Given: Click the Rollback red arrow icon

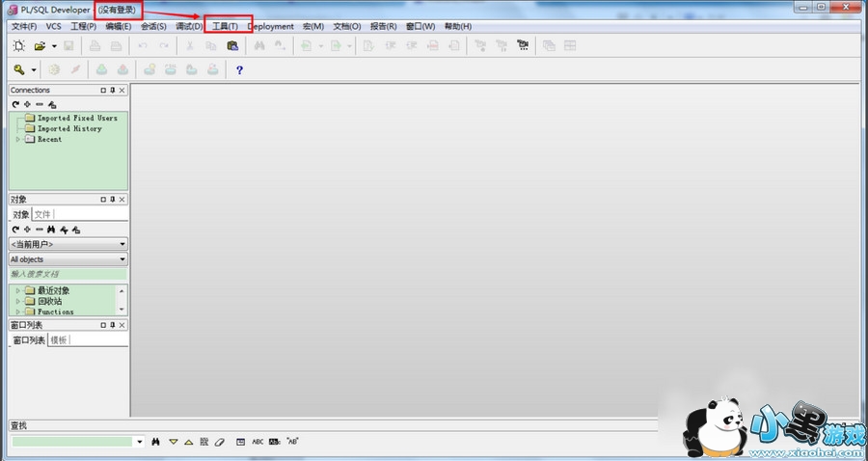Looking at the screenshot, I should 122,69.
